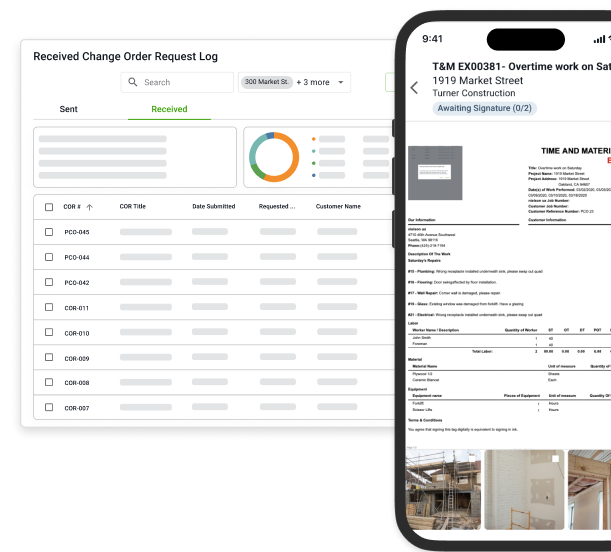Expand the '+ 3 more' projects filter
The width and height of the screenshot is (611, 552).
click(x=312, y=82)
